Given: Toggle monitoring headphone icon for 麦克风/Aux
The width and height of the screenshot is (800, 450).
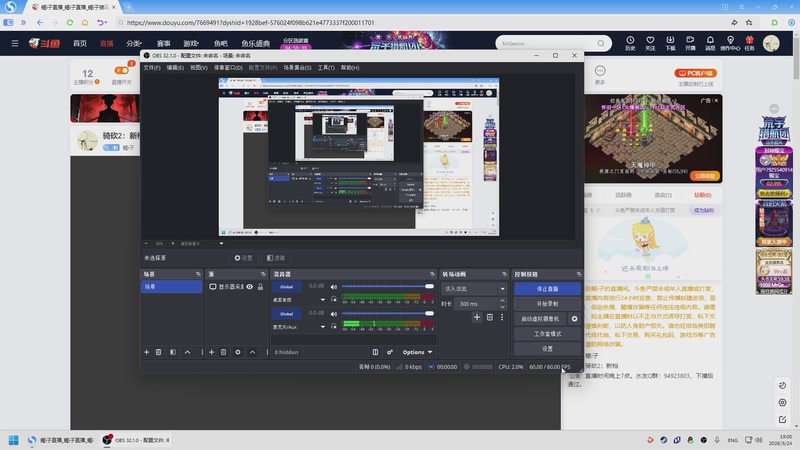Looking at the screenshot, I should coord(334,327).
